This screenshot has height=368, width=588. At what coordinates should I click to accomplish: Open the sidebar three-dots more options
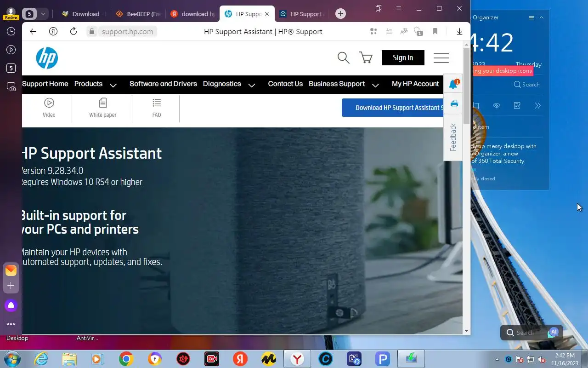(11, 324)
